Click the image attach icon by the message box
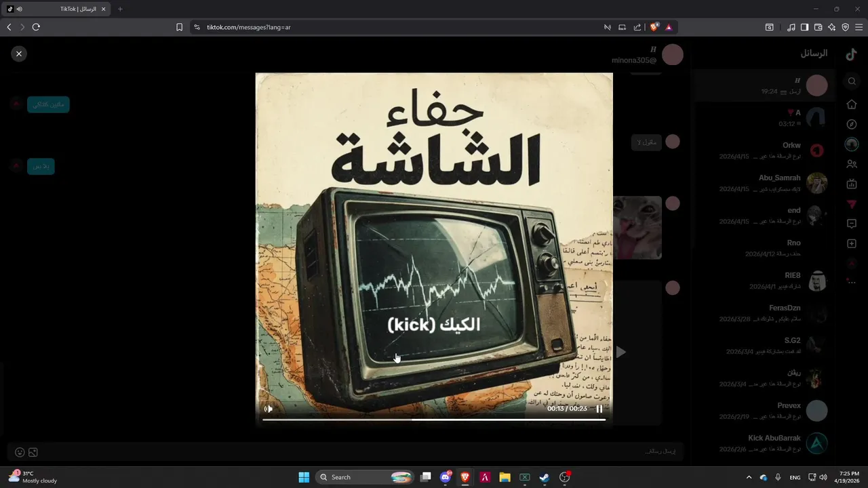 (x=33, y=452)
